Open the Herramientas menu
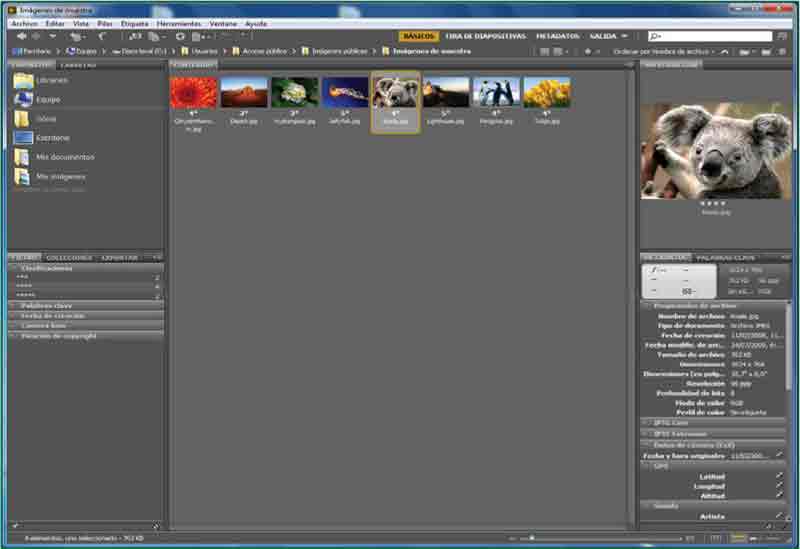 178,22
